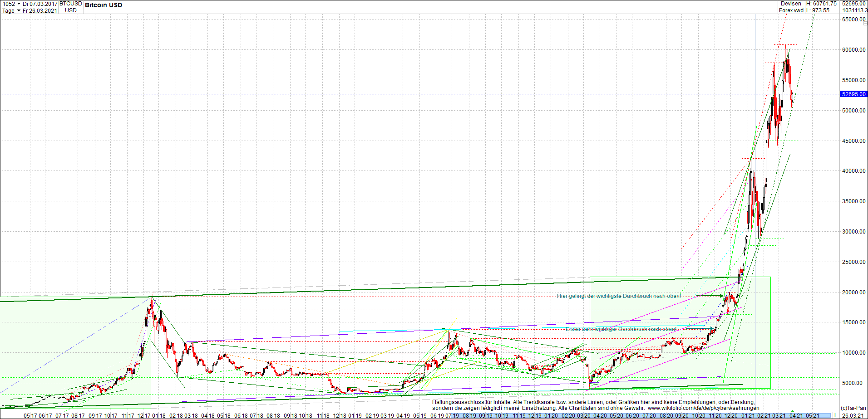Click the H: 60761.75 high value
This screenshot has height=419, width=868.
(x=821, y=4)
